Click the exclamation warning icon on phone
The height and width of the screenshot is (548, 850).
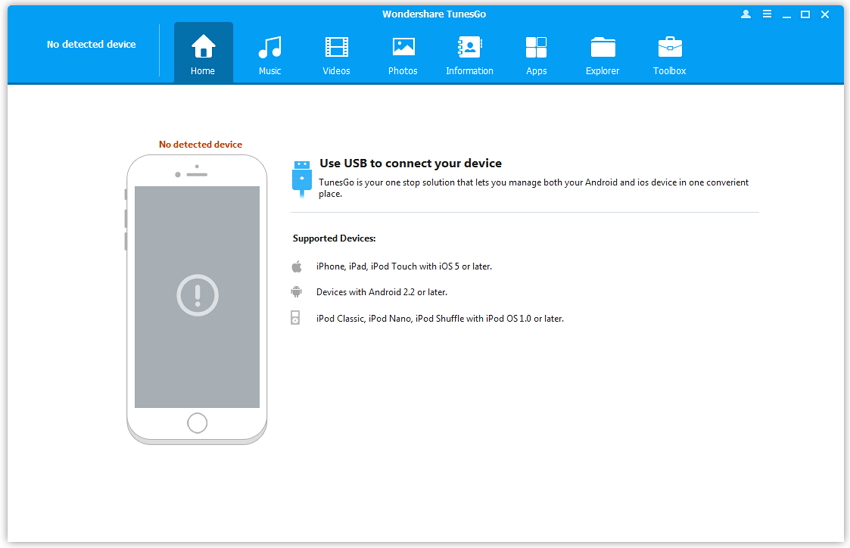197,295
